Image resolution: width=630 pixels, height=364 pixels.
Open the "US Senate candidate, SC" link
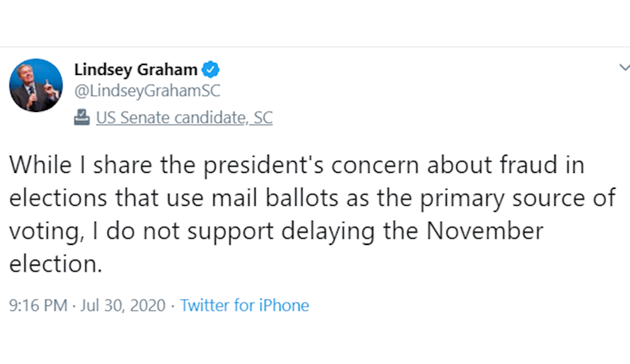184,118
